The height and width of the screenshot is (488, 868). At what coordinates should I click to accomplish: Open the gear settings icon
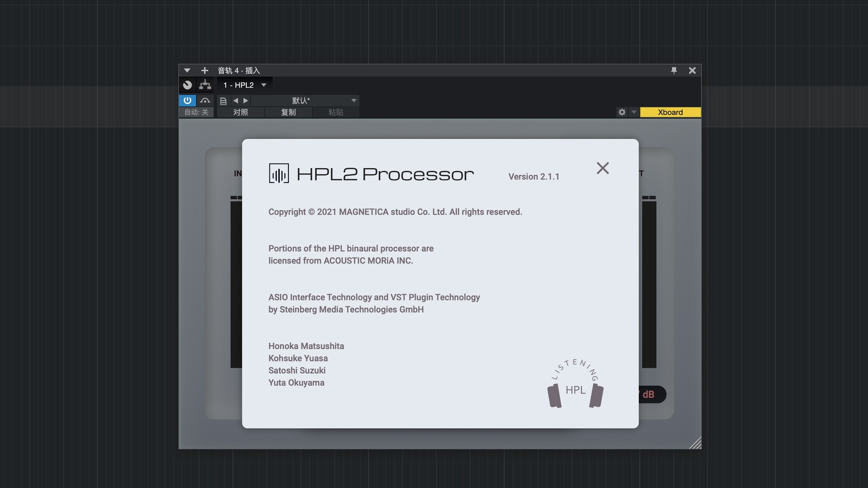coord(622,112)
